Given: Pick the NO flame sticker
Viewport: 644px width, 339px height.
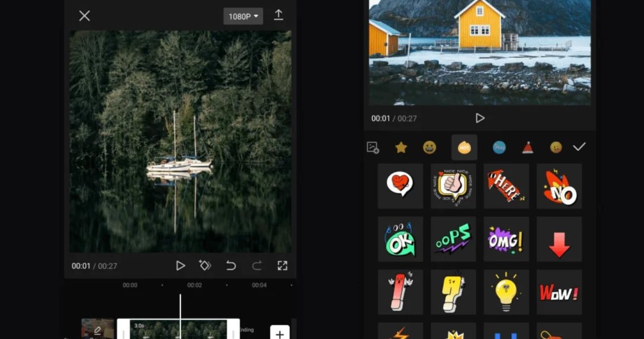Looking at the screenshot, I should click(559, 186).
